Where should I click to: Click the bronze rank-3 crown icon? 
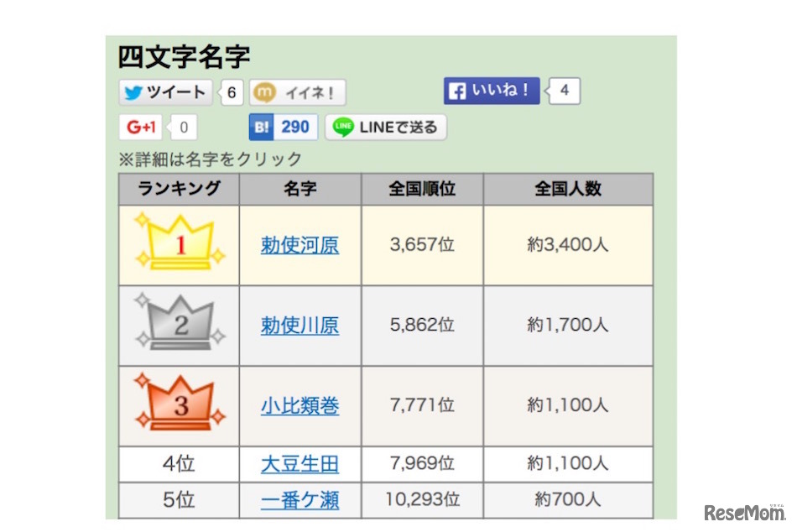[178, 406]
